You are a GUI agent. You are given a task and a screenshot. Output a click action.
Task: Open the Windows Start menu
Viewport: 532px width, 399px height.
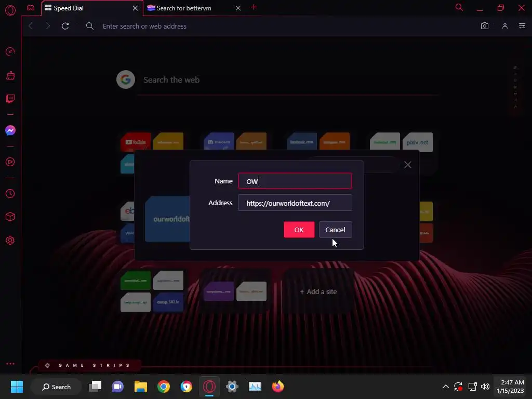(17, 387)
